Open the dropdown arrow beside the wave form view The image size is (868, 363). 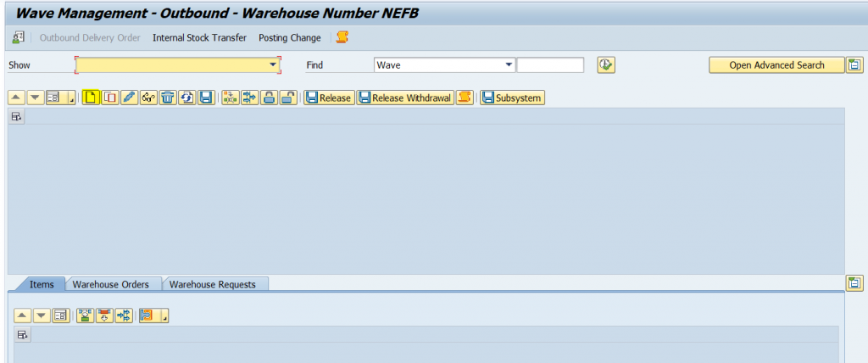click(x=72, y=98)
